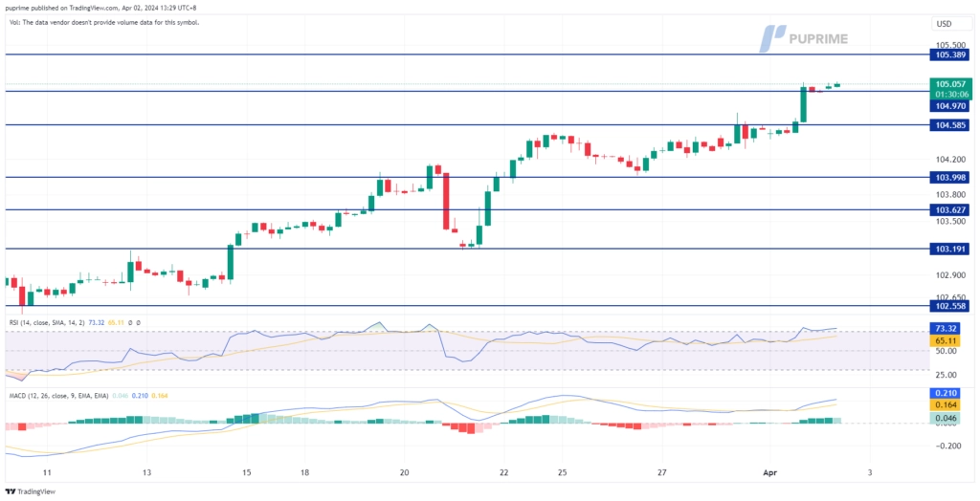Select the 104.585 price level label
The width and height of the screenshot is (980, 501).
coord(950,125)
